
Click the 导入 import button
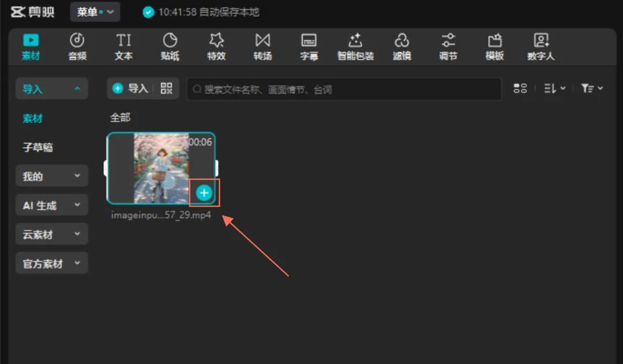[x=131, y=88]
